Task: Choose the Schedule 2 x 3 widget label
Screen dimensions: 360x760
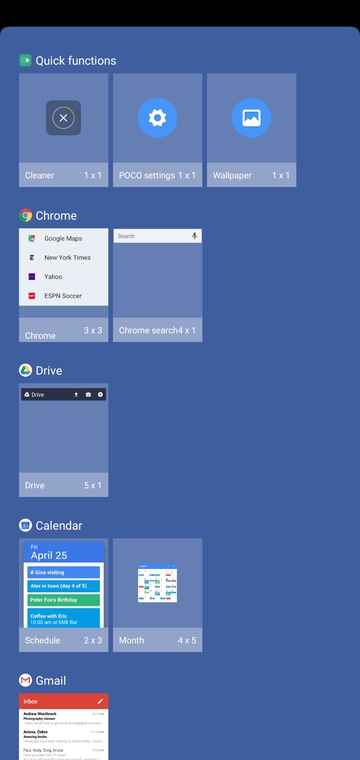Action: [x=63, y=640]
